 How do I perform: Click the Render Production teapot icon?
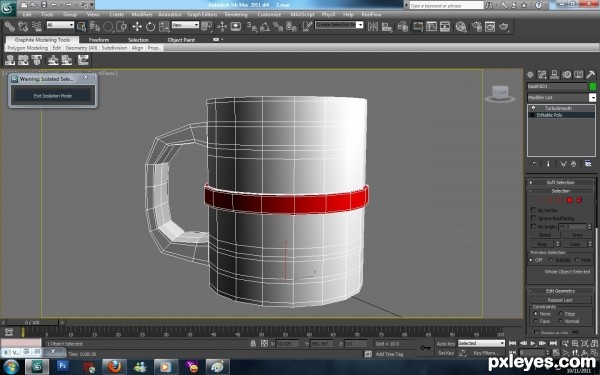[504, 26]
